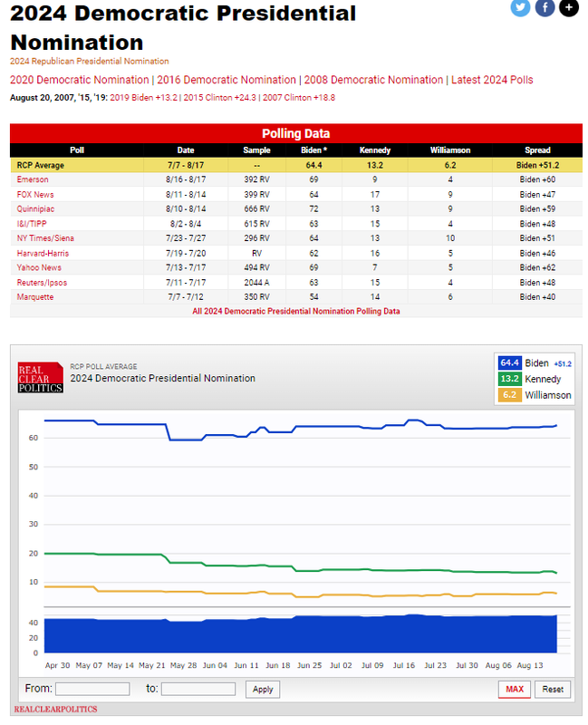Open 2016 Democratic Nomination link
This screenshot has width=588, height=725.
(227, 80)
